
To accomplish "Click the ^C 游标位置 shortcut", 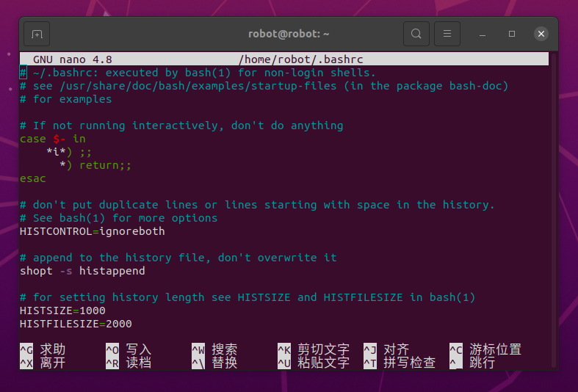I will pyautogui.click(x=485, y=349).
